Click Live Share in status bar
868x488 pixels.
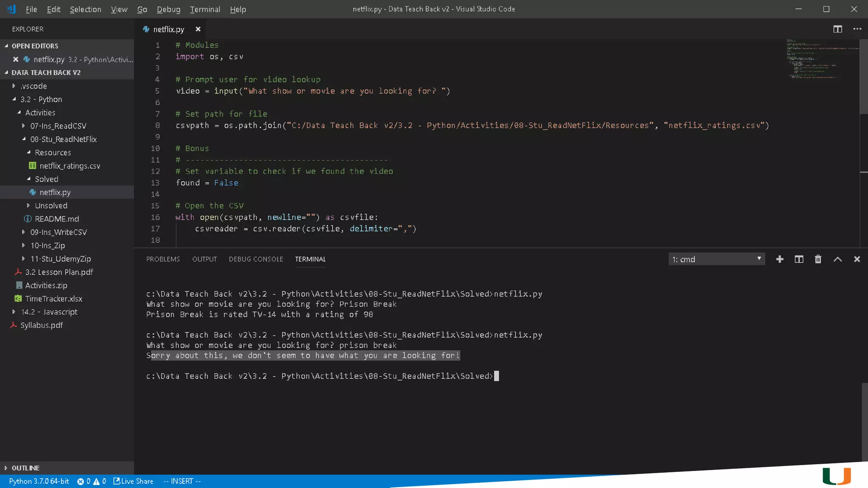134,481
